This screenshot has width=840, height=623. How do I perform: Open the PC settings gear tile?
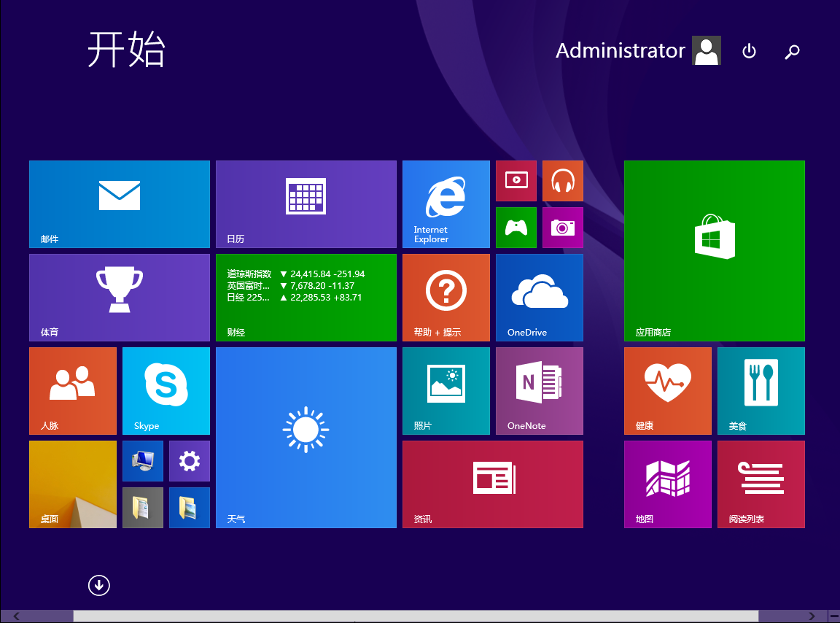click(189, 460)
